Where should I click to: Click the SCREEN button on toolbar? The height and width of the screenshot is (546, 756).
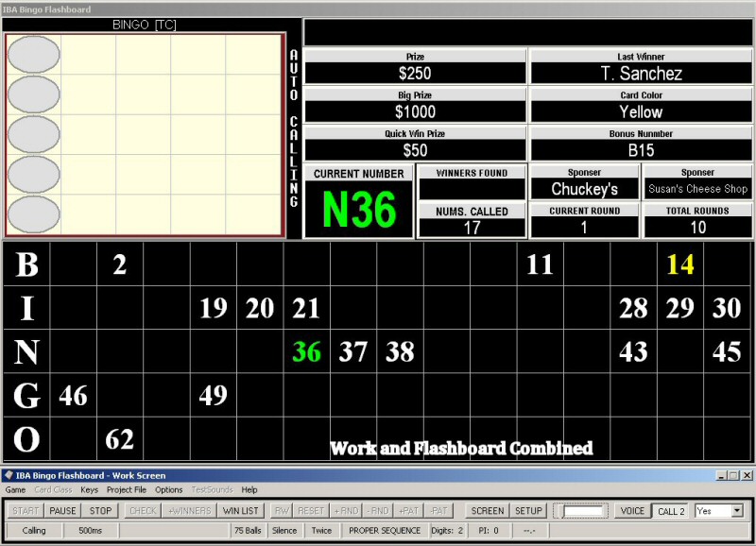coord(487,510)
